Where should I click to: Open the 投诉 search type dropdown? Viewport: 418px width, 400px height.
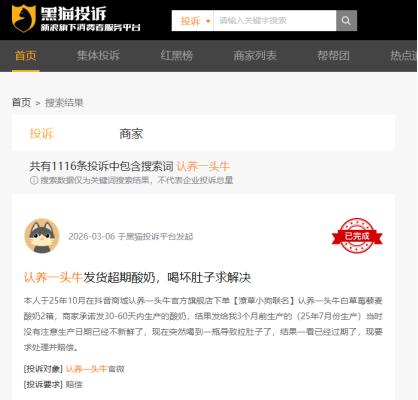tap(193, 21)
